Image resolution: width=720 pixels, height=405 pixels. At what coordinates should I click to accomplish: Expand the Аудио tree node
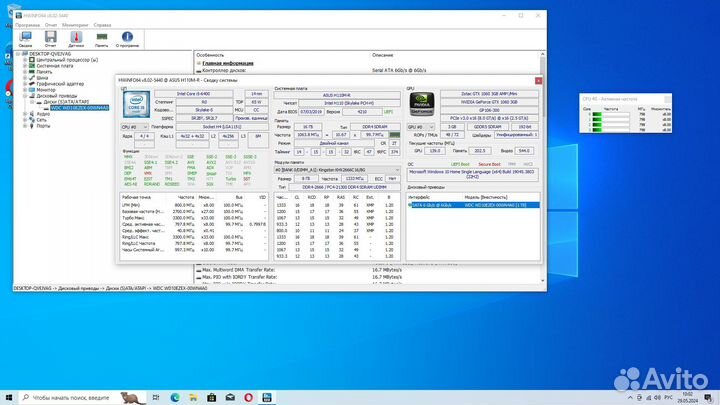point(25,113)
